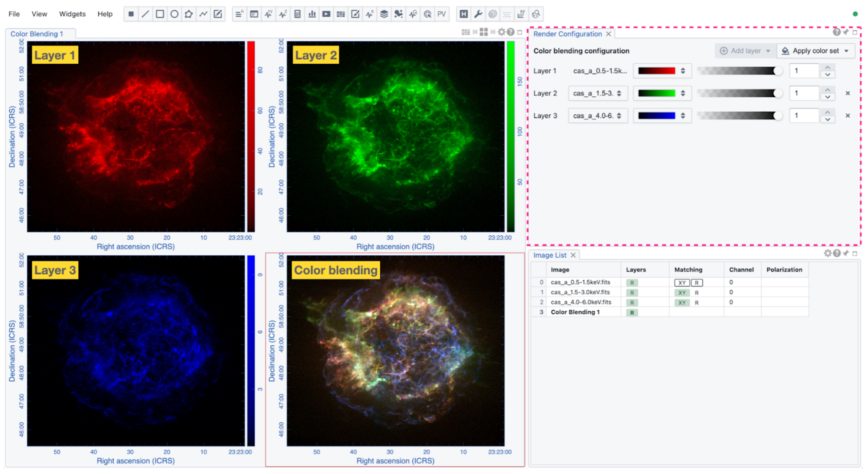Viewport: 868px width, 474px height.
Task: Open the animator widget icon
Action: tap(326, 14)
